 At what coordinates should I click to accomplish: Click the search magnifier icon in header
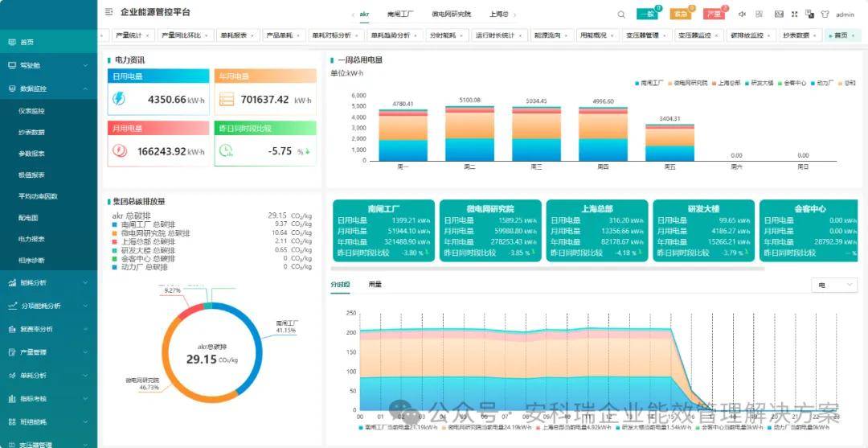pos(621,14)
